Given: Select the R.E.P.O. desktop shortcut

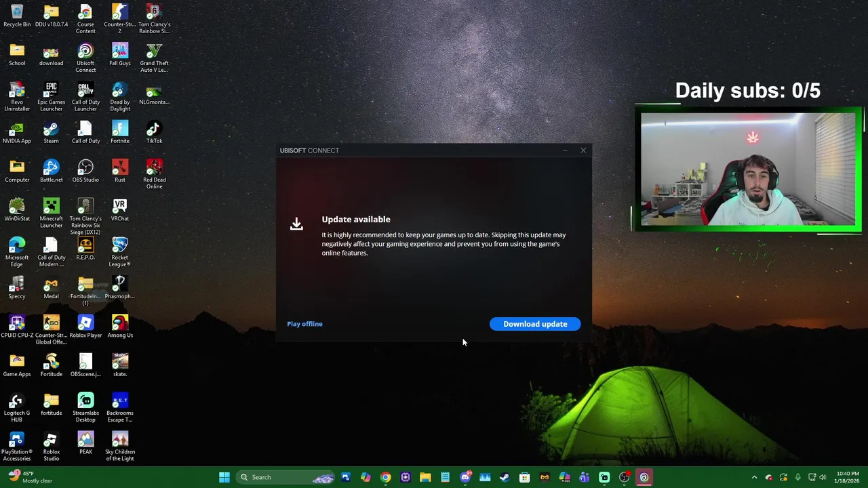Looking at the screenshot, I should pyautogui.click(x=85, y=249).
